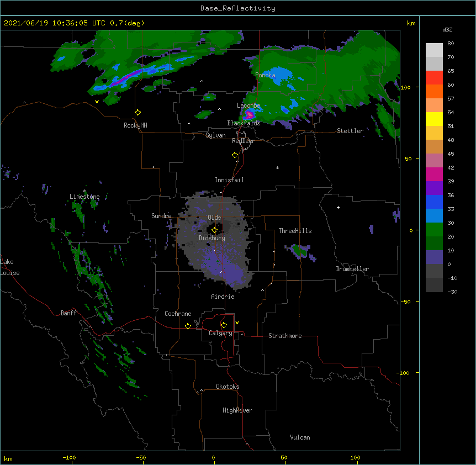Click the Lacombe city label

point(248,105)
